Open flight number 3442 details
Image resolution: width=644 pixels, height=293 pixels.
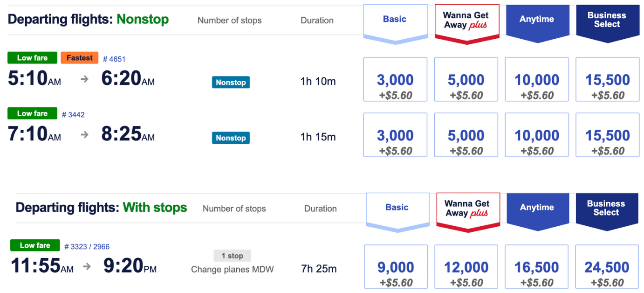coord(73,115)
